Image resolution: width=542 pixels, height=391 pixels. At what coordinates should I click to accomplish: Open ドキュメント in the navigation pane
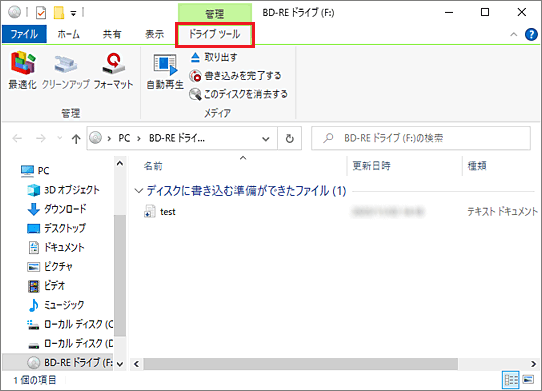pos(56,247)
